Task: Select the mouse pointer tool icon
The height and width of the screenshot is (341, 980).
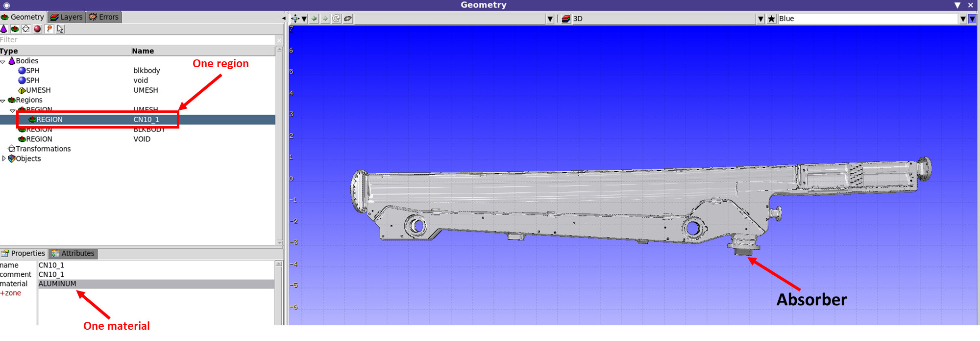Action: (x=60, y=29)
